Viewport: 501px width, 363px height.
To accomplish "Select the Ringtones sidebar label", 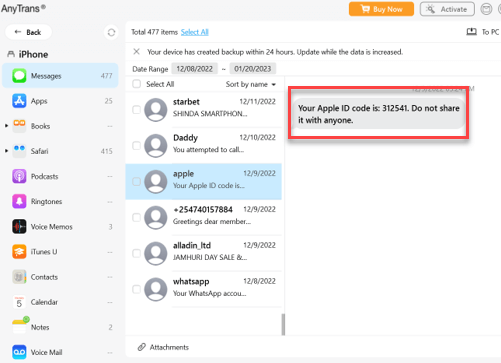I will click(x=46, y=201).
